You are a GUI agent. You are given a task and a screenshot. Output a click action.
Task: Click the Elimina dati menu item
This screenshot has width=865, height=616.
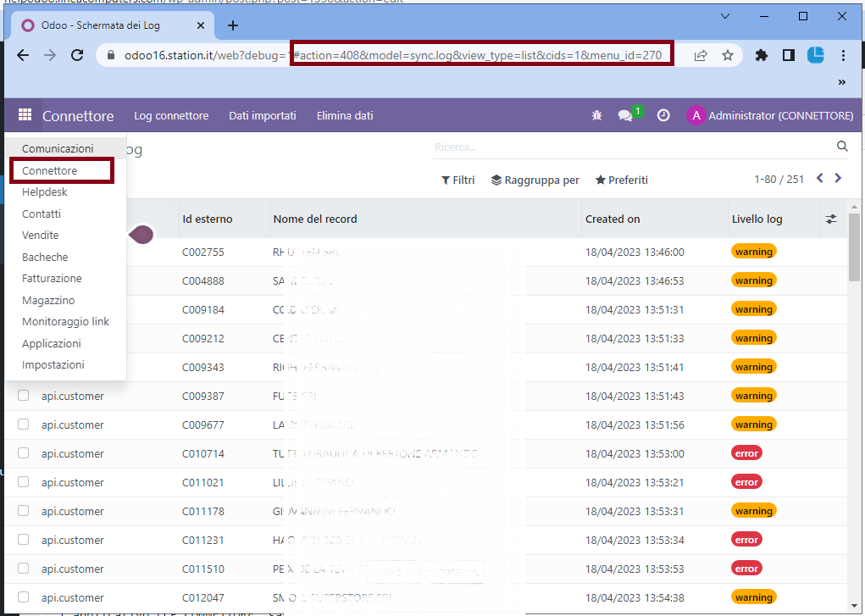point(344,115)
